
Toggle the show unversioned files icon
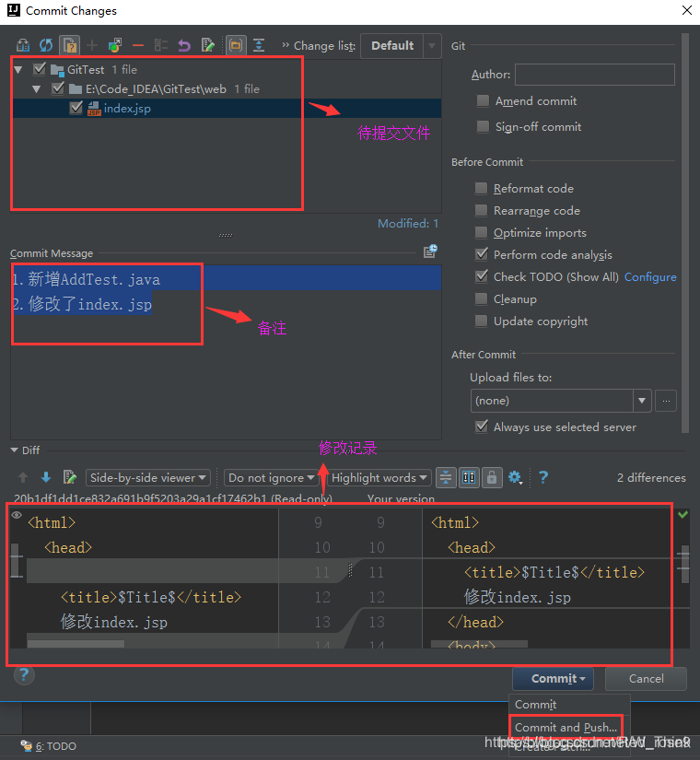(x=69, y=45)
